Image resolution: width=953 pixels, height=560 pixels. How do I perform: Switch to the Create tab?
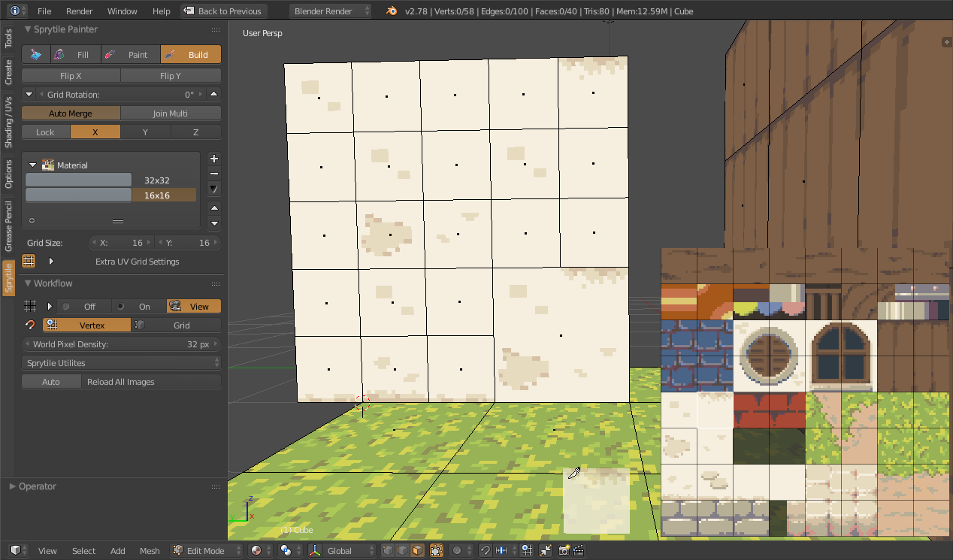tap(8, 72)
